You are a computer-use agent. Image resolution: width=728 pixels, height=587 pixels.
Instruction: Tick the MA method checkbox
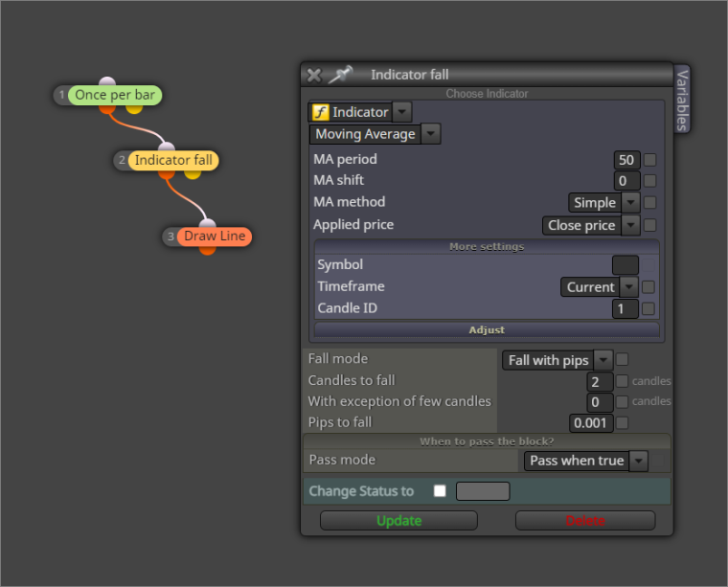(x=650, y=202)
